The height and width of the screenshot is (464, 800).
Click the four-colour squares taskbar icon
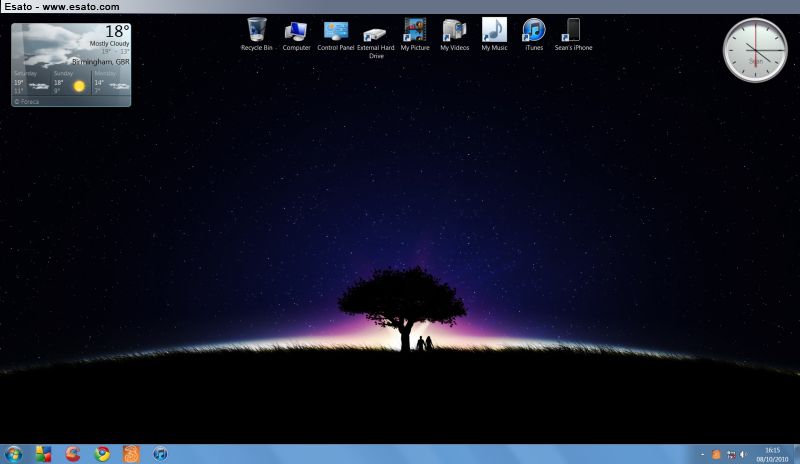pos(43,454)
